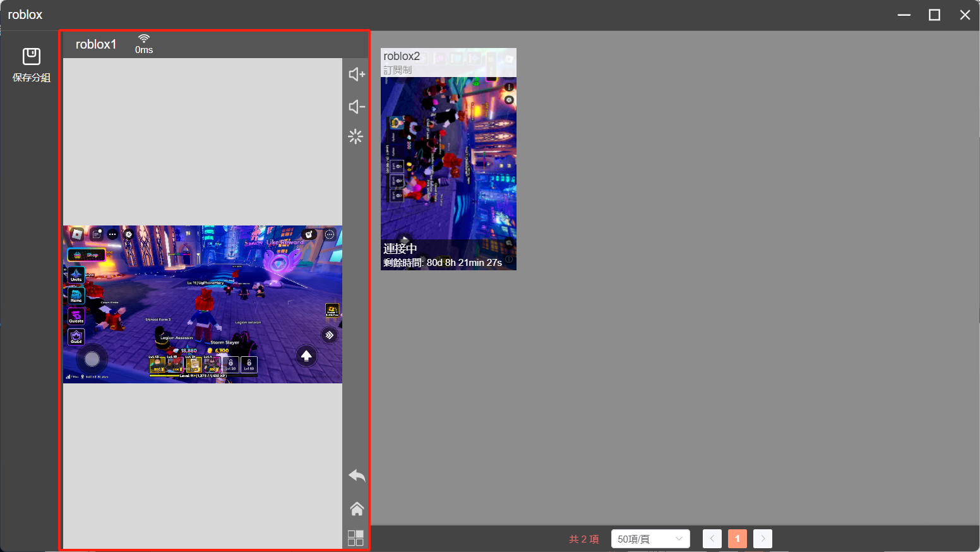This screenshot has height=552, width=980.
Task: Click the Like Reward sign in game
Action: 285,242
